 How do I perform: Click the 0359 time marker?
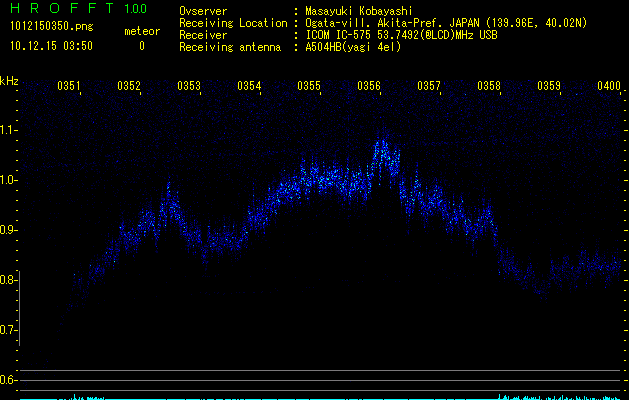pyautogui.click(x=549, y=85)
